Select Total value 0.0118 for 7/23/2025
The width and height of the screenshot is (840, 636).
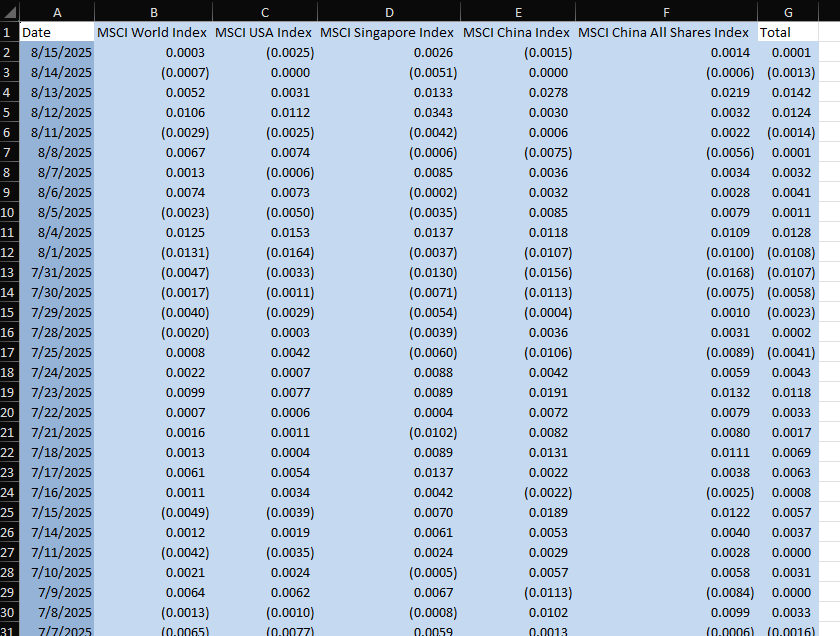pos(788,392)
